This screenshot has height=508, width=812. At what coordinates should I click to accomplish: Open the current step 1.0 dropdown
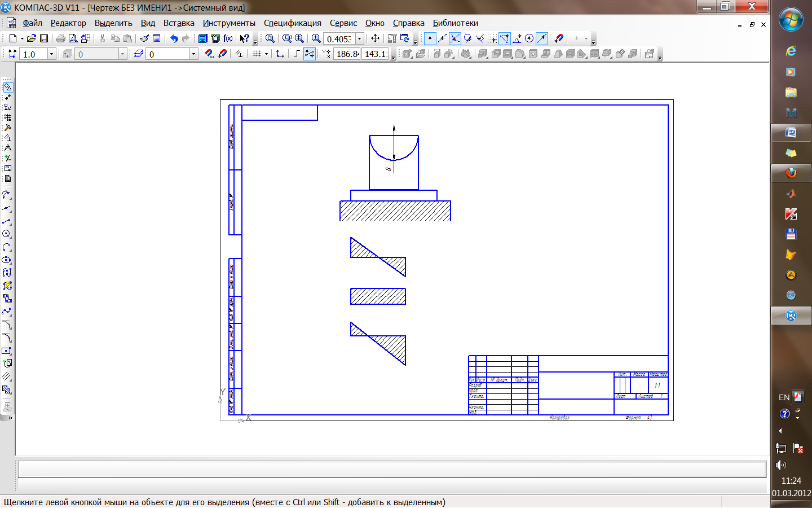tap(51, 54)
